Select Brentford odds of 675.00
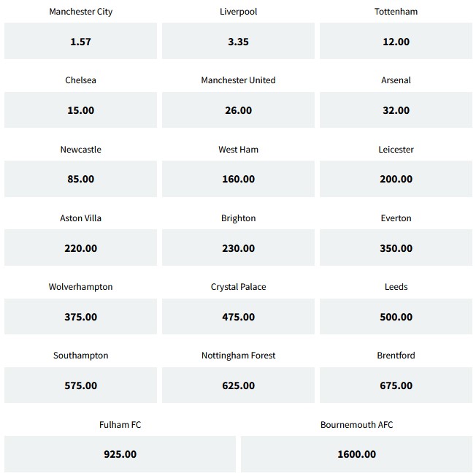Screen dimensions: 476x476 click(396, 385)
